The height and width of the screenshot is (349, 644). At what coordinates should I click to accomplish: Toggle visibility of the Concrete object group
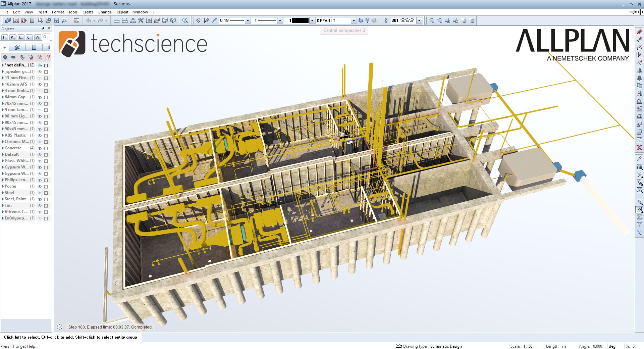[x=40, y=148]
